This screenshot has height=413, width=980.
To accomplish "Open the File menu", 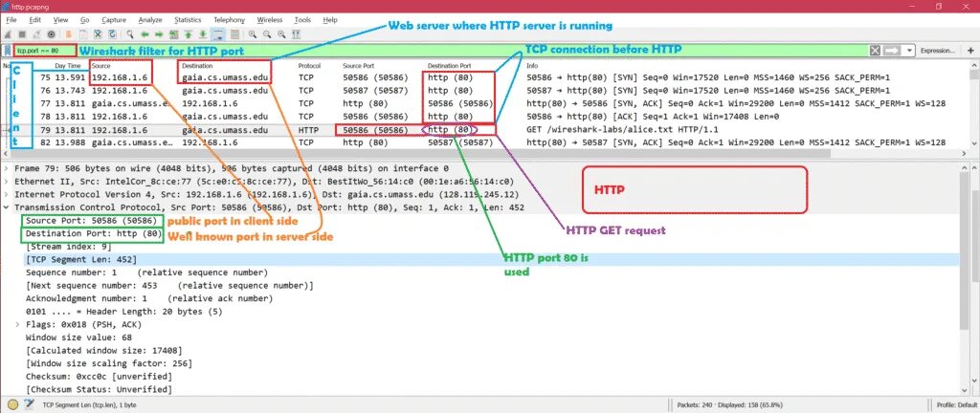I will pyautogui.click(x=11, y=20).
